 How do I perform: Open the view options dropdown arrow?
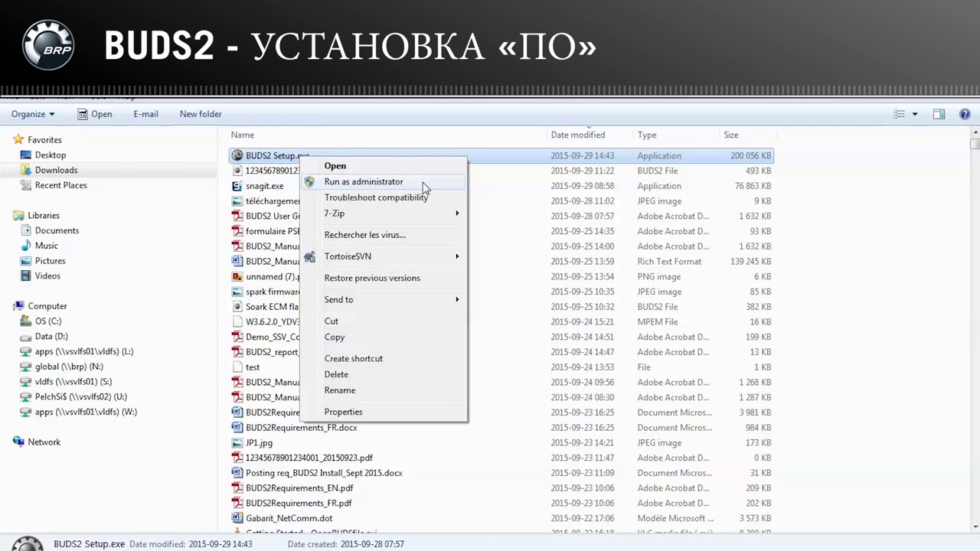pyautogui.click(x=915, y=114)
